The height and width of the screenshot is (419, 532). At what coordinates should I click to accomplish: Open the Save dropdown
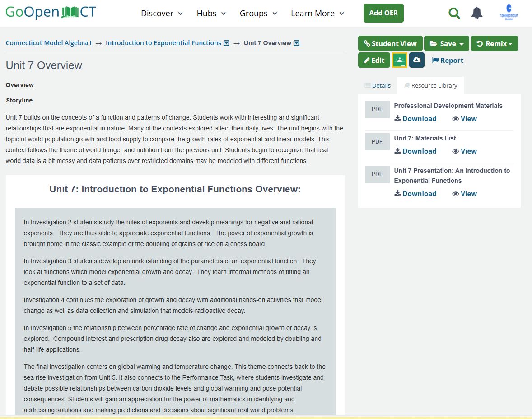[x=447, y=43]
